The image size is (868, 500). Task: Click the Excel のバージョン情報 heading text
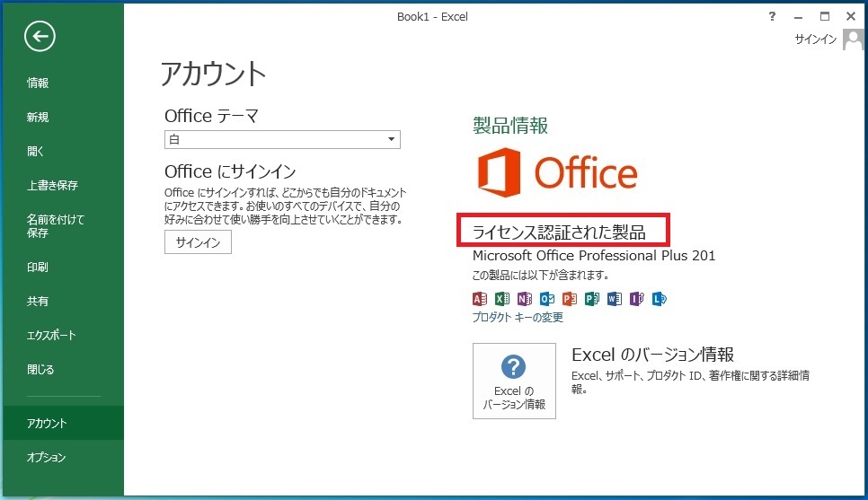pyautogui.click(x=652, y=355)
